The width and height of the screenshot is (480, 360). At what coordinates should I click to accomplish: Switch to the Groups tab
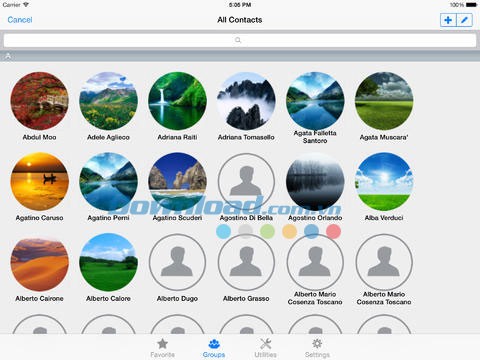click(x=214, y=348)
